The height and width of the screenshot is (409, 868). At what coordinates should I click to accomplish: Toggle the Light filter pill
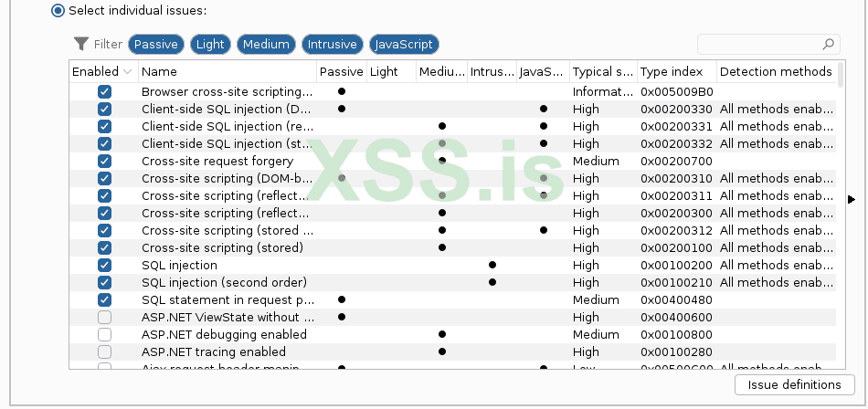point(210,44)
